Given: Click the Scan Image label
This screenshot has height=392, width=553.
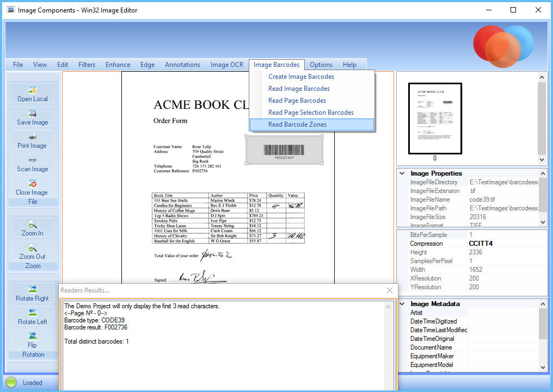Looking at the screenshot, I should pos(33,169).
